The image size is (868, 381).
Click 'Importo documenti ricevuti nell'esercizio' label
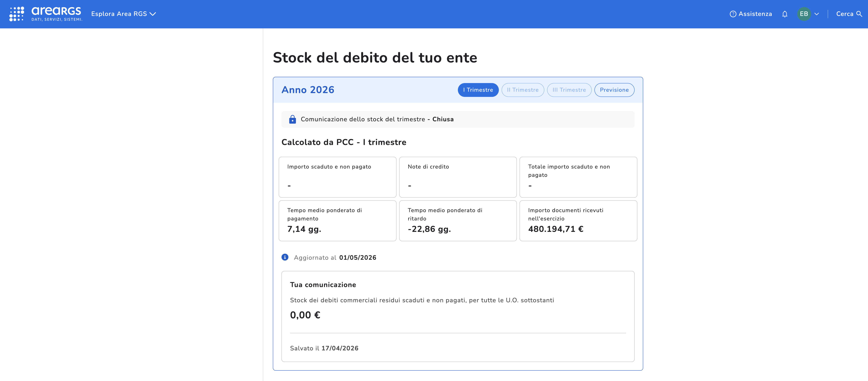coord(565,214)
